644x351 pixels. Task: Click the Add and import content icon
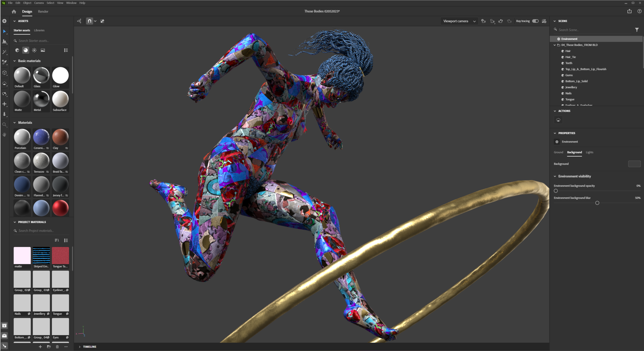pyautogui.click(x=5, y=21)
